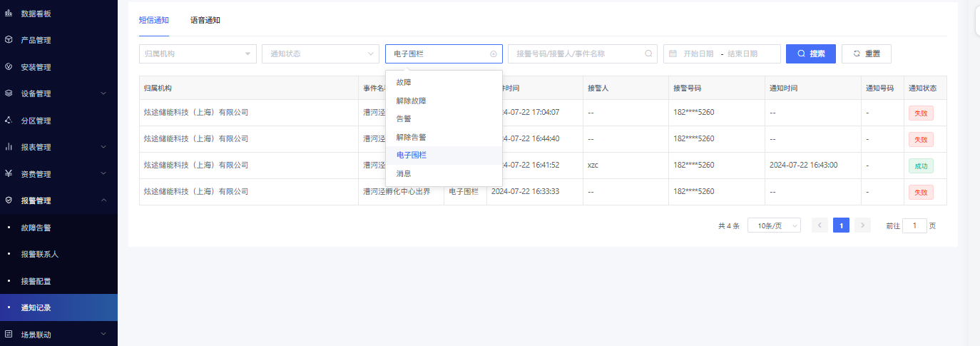Click the 前往 page number input field

point(914,225)
